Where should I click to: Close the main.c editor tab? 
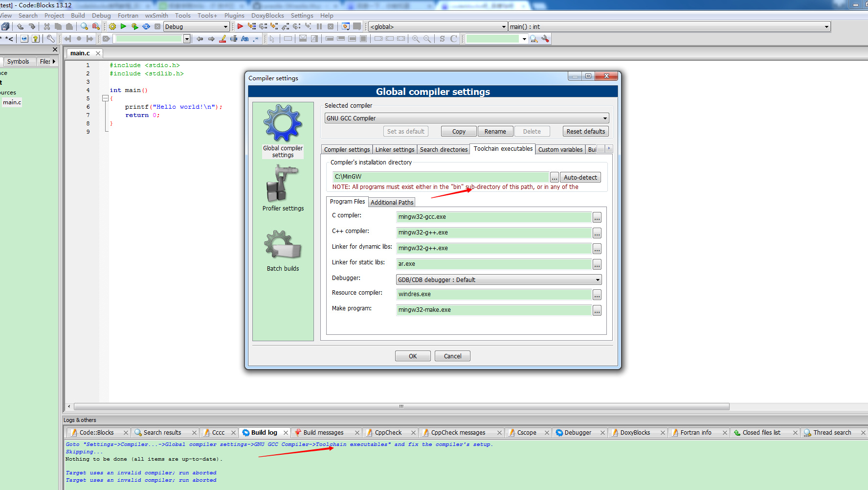click(x=98, y=53)
